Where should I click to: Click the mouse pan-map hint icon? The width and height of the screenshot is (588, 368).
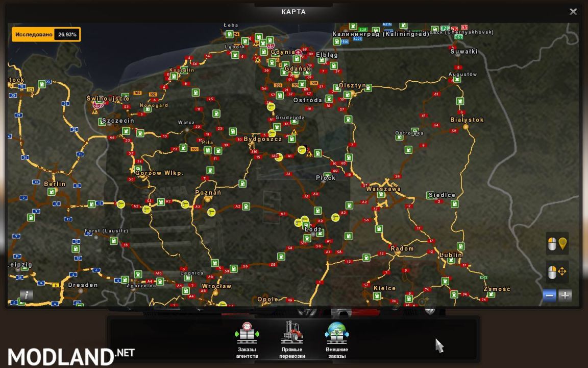pyautogui.click(x=557, y=272)
